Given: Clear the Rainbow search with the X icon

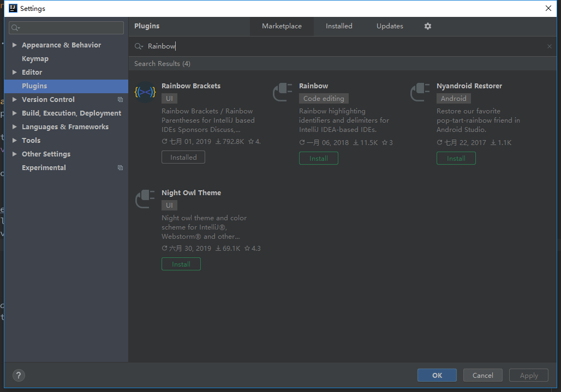Looking at the screenshot, I should point(549,46).
